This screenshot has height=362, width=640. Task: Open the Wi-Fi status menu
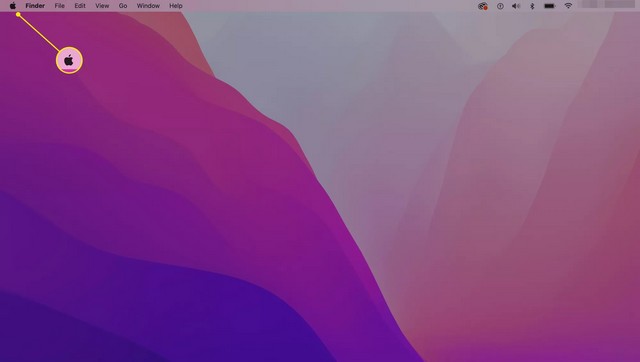point(568,6)
